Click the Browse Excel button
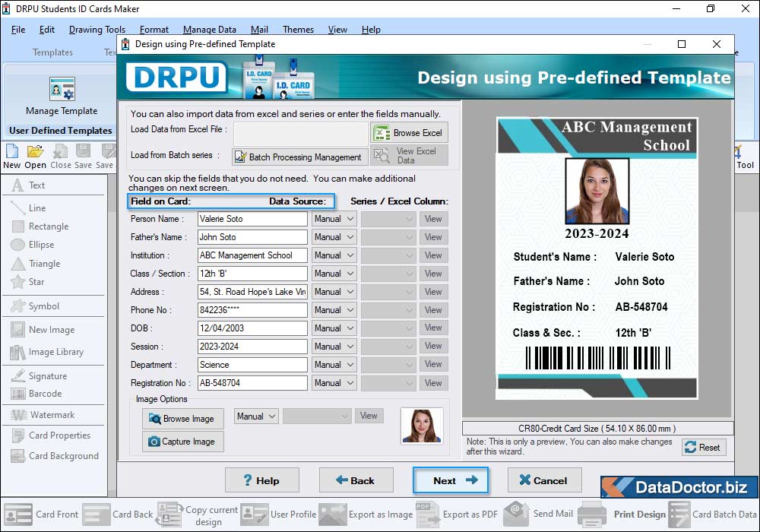Viewport: 760px width, 532px height. coord(409,133)
